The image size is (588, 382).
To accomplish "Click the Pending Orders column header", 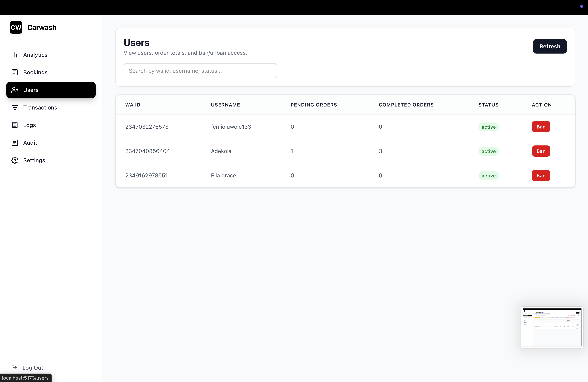I will coord(314,105).
